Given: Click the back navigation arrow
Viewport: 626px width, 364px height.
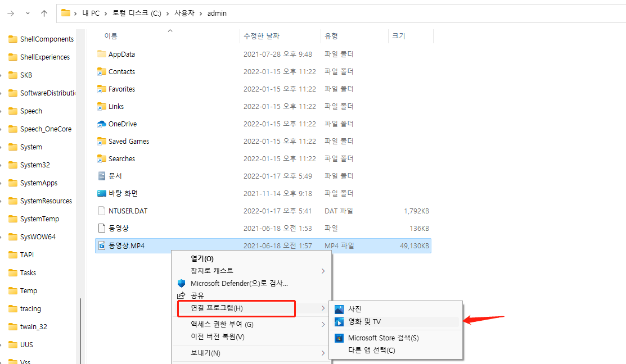Looking at the screenshot, I should pos(10,12).
